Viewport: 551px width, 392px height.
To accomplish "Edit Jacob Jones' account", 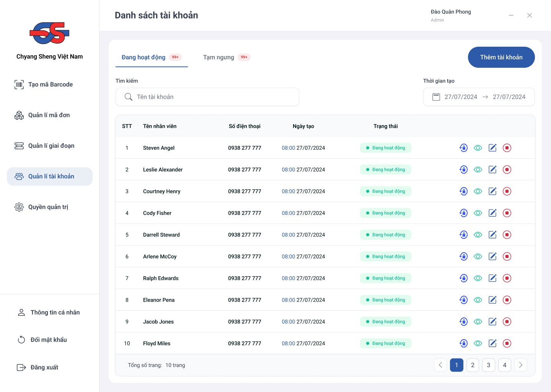I will point(492,322).
